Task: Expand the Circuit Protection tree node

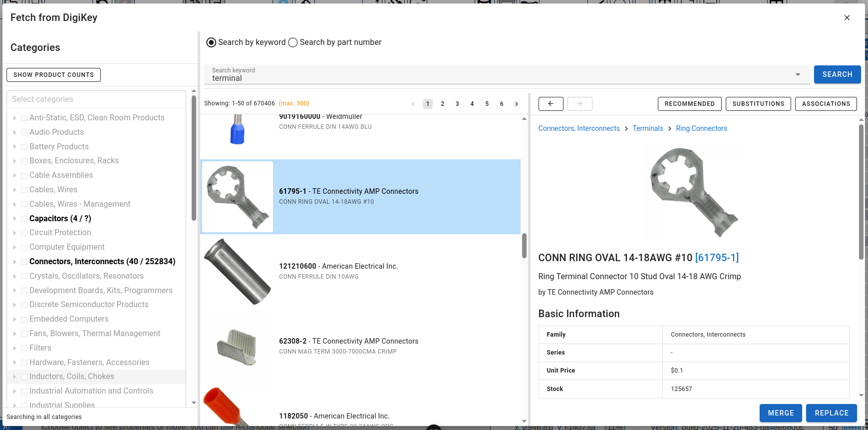Action: point(14,233)
